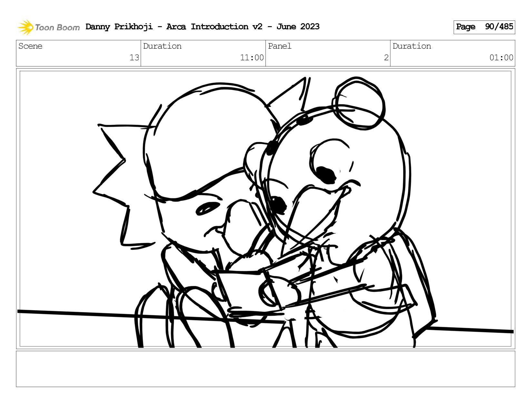Click the Toon Boom logo
Image resolution: width=532 pixels, height=411 pixels.
click(48, 27)
